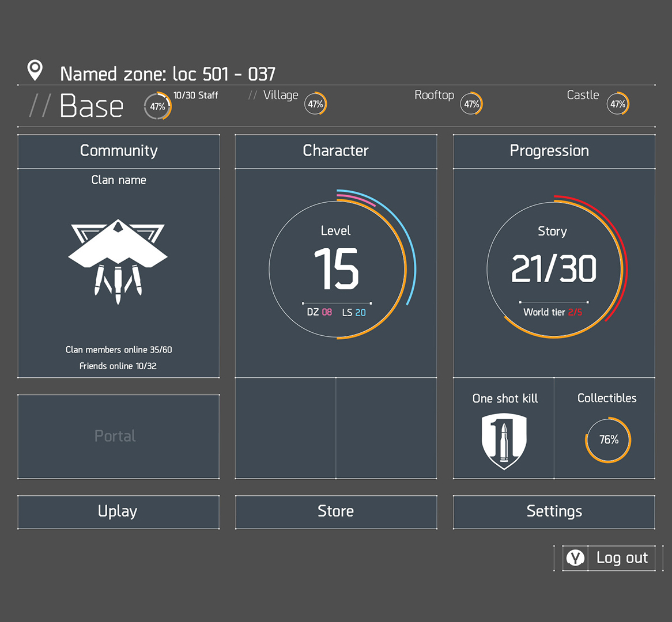Open the Character panel header

pyautogui.click(x=336, y=151)
